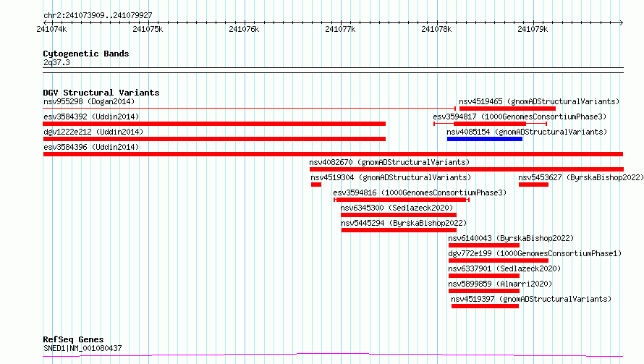Screen dimensions: 644x364
Task: Open dgv1222e212 (Uddin2014) label
Action: point(93,132)
